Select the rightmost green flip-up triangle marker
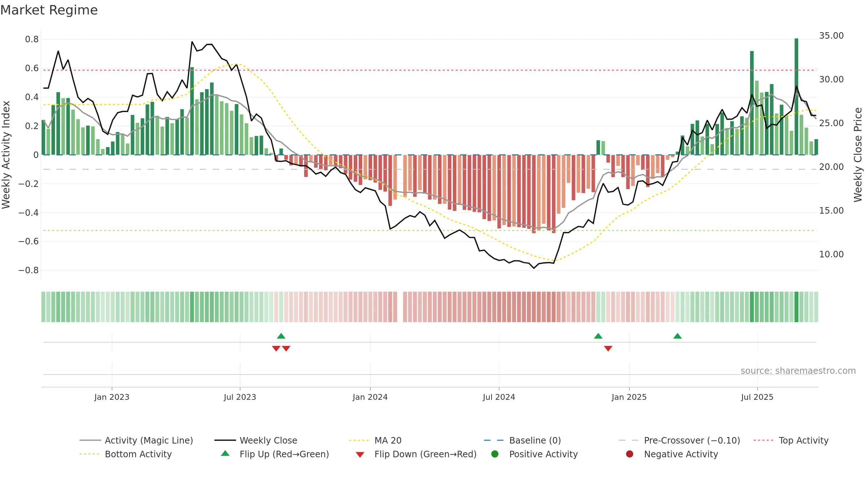 (677, 336)
